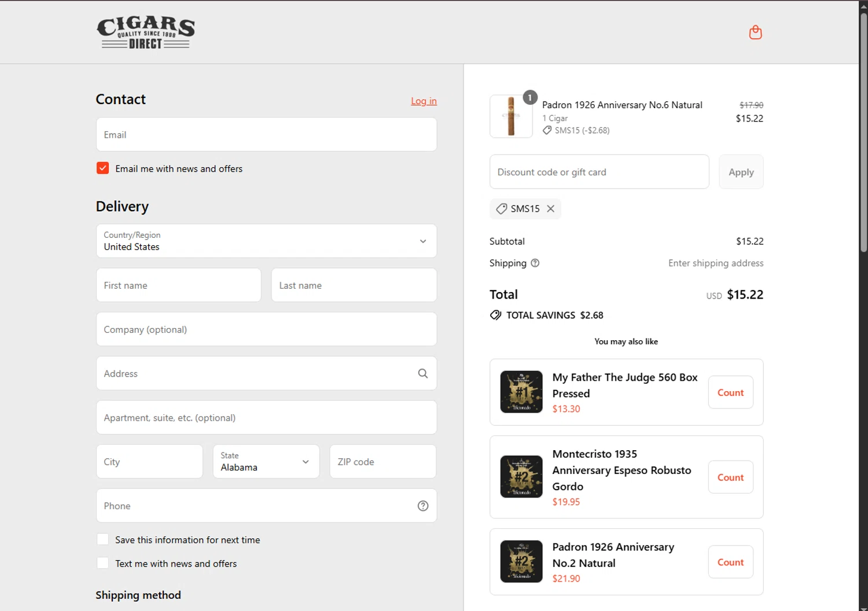Click the SMS15 (-$2.68) line item text
This screenshot has height=611, width=868.
pos(582,130)
